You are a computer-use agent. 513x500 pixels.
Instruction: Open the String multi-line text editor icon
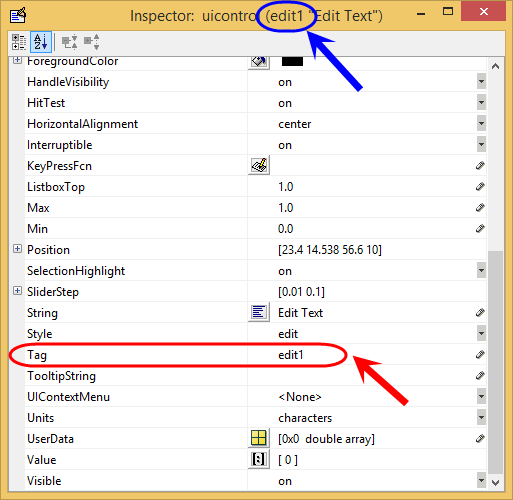click(259, 313)
